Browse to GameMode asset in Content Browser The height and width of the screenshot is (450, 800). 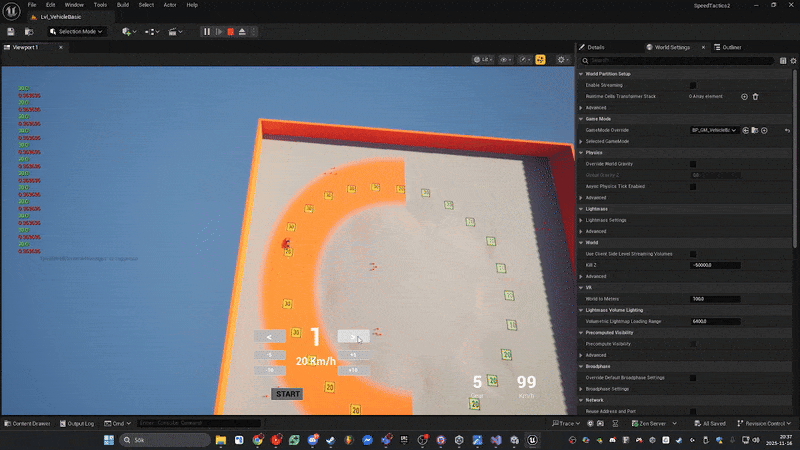(x=755, y=130)
